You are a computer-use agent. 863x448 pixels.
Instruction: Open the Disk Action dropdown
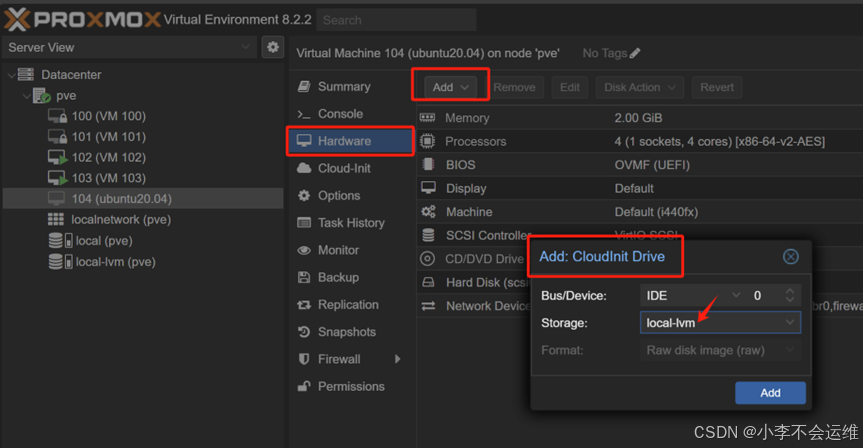tap(640, 87)
